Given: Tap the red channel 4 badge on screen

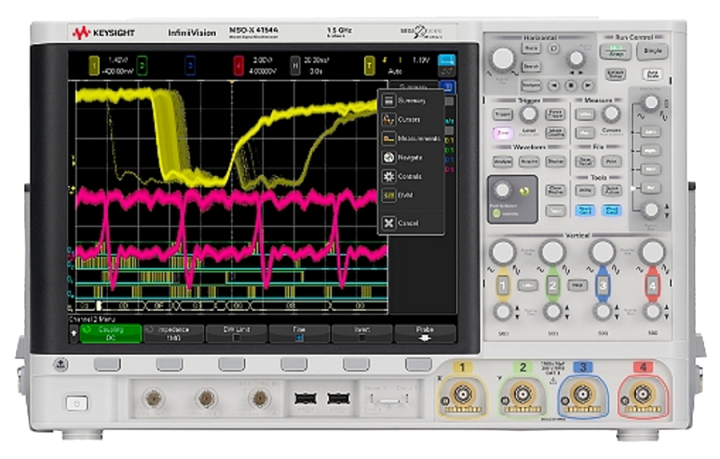Looking at the screenshot, I should pyautogui.click(x=238, y=66).
